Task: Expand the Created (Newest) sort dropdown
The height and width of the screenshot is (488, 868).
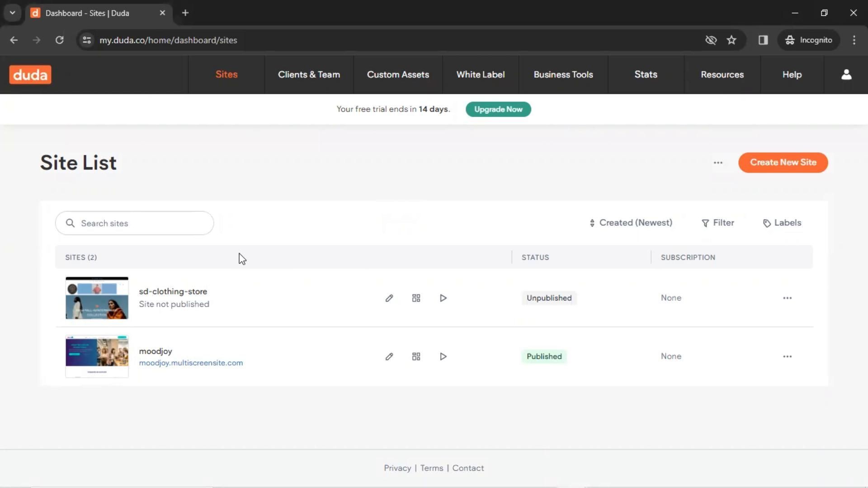Action: 631,223
